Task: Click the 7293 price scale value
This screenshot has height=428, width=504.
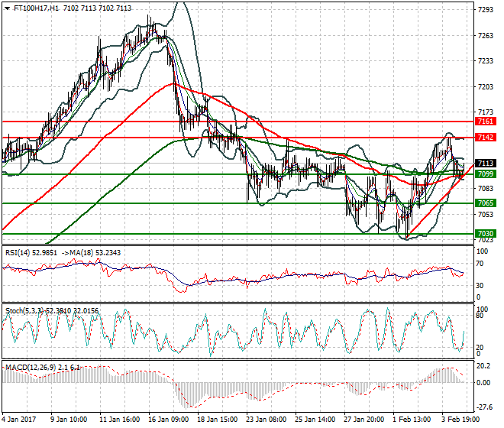Action: click(486, 10)
